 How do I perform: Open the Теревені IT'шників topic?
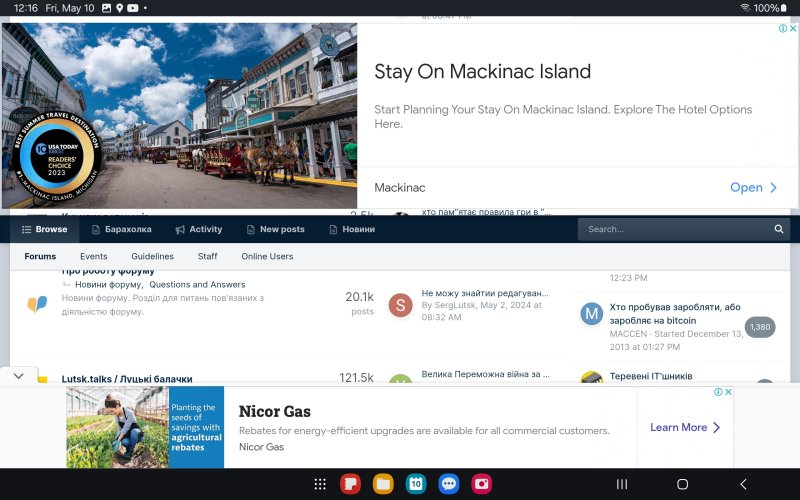click(x=651, y=377)
